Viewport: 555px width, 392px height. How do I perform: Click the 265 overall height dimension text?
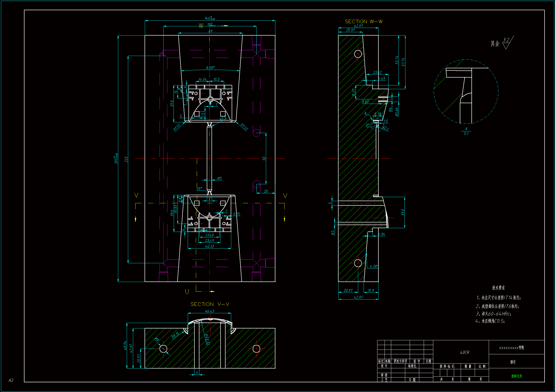[x=116, y=158]
